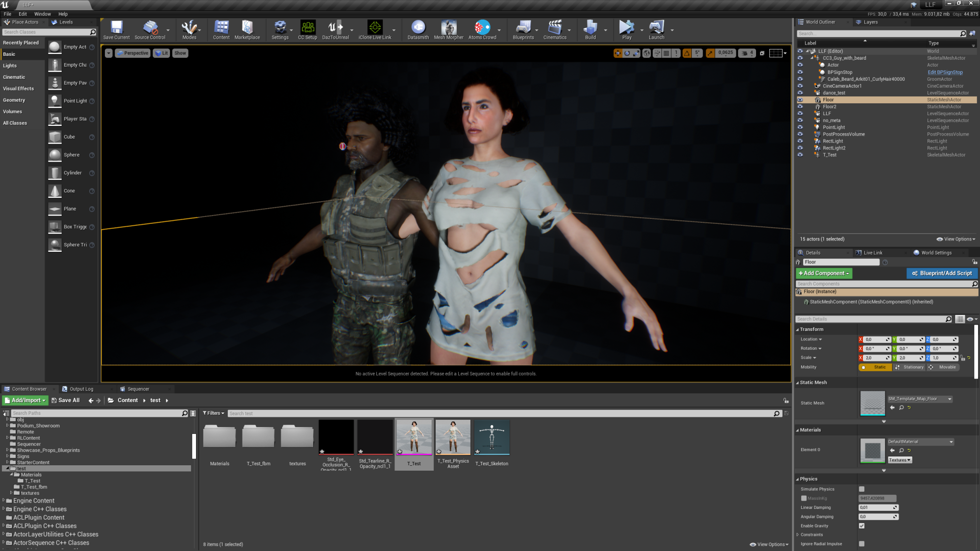Viewport: 980px width, 551px height.
Task: Switch to the Output Log tab
Action: 81,389
